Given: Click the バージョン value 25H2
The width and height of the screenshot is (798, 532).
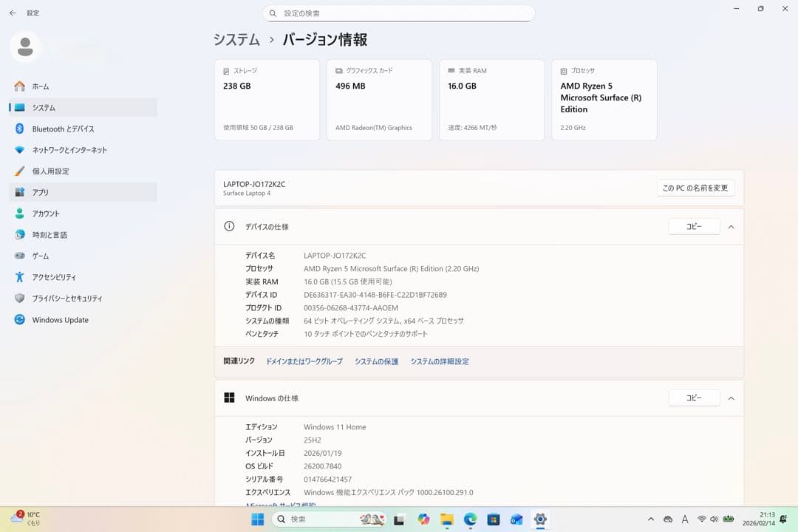Looking at the screenshot, I should [x=313, y=440].
